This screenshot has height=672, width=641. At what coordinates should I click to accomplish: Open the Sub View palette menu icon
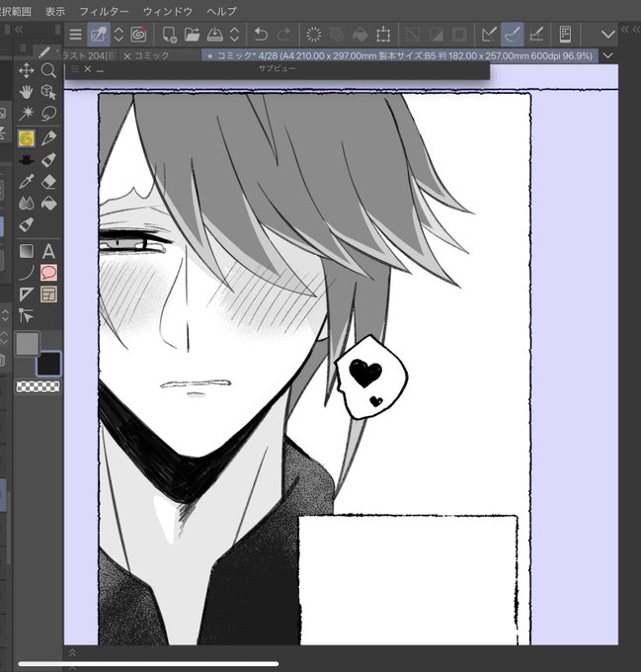[75, 69]
